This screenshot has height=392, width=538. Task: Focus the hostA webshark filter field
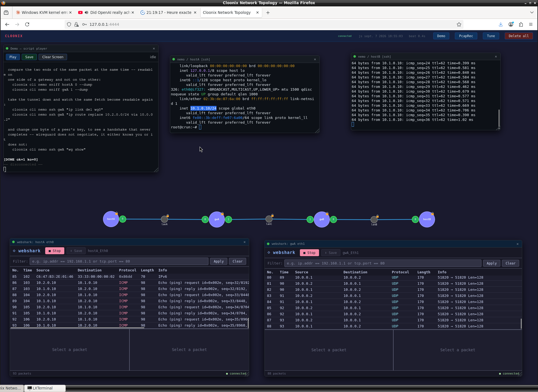coord(119,261)
